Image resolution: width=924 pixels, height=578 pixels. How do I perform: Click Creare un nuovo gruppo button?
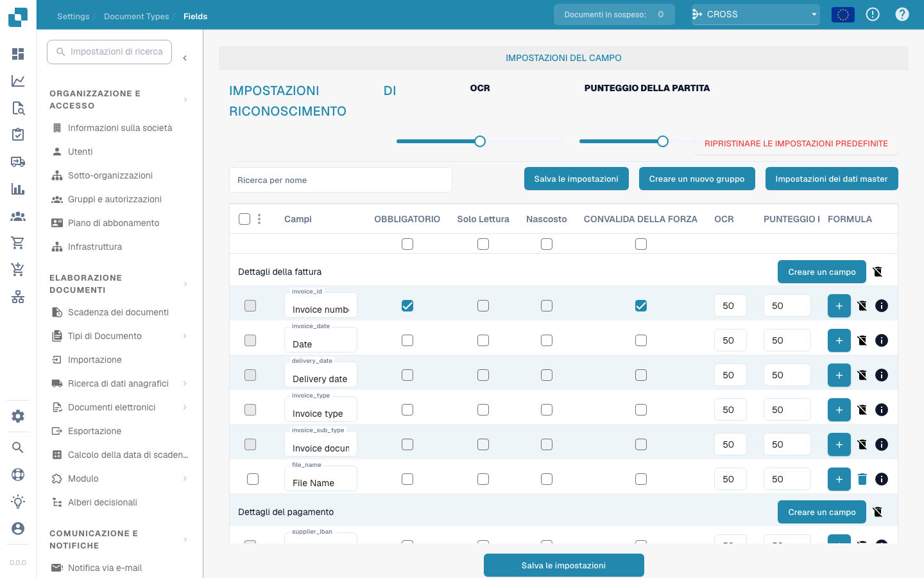tap(697, 179)
